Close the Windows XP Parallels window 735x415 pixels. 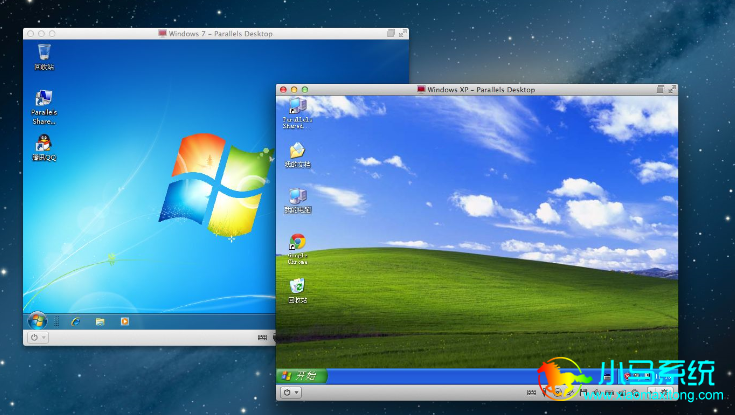(x=283, y=90)
